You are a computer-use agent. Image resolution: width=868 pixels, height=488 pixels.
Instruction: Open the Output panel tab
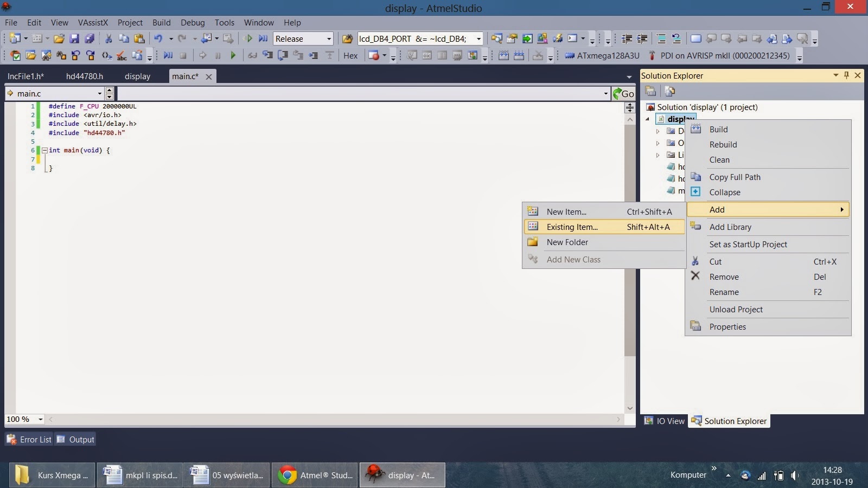tap(76, 439)
